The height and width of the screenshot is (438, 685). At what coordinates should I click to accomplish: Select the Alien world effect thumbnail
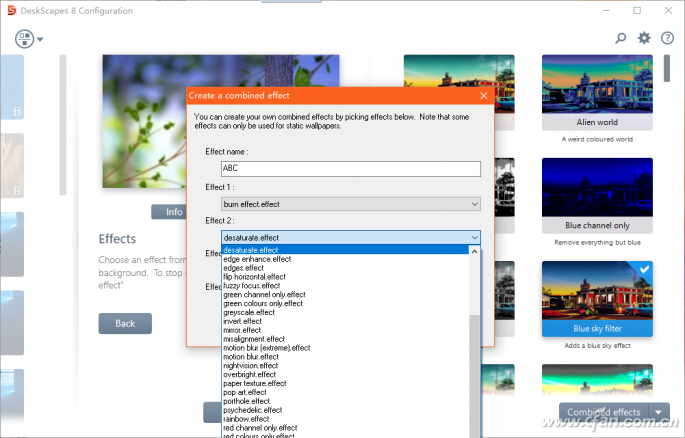pyautogui.click(x=597, y=92)
